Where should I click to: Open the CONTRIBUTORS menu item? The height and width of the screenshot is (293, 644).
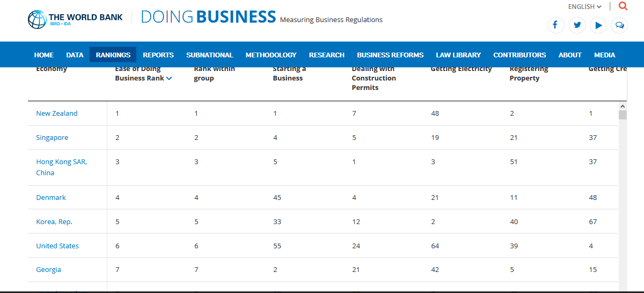[520, 55]
